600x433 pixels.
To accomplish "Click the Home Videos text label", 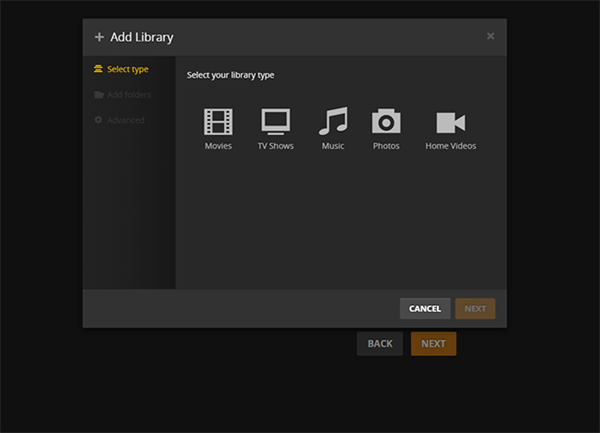I will tap(451, 146).
